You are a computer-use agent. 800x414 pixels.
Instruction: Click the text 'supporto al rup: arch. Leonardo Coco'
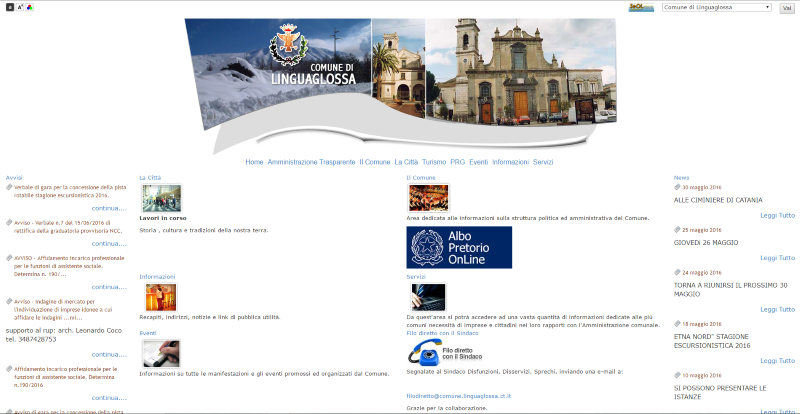tap(64, 330)
